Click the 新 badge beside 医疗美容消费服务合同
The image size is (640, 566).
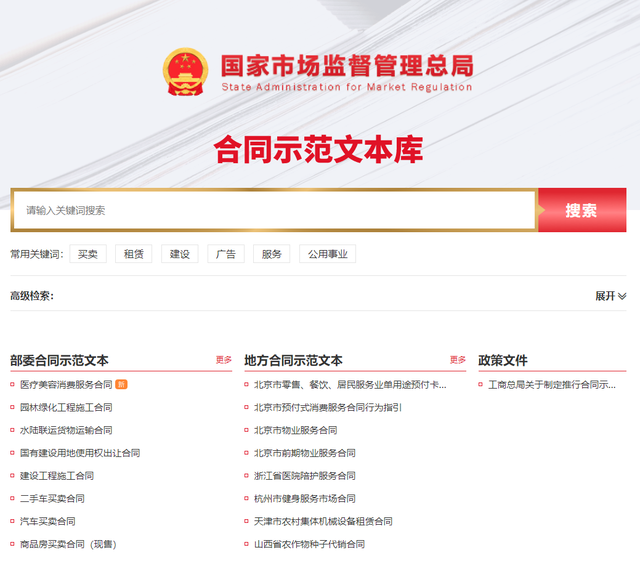121,384
